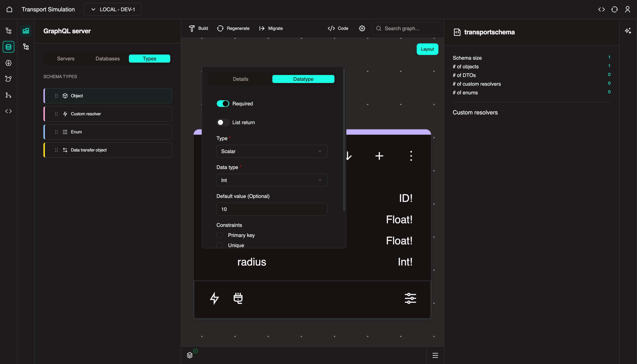Click the popup's vertical scrollbar
Image resolution: width=637 pixels, height=364 pixels.
pos(344,139)
